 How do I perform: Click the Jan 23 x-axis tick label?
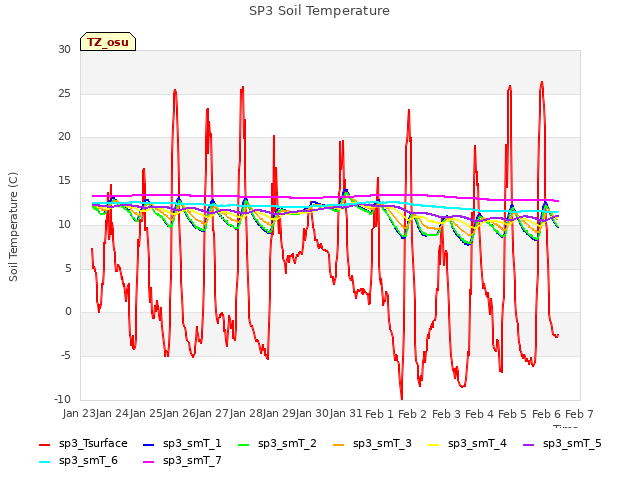coord(78,413)
